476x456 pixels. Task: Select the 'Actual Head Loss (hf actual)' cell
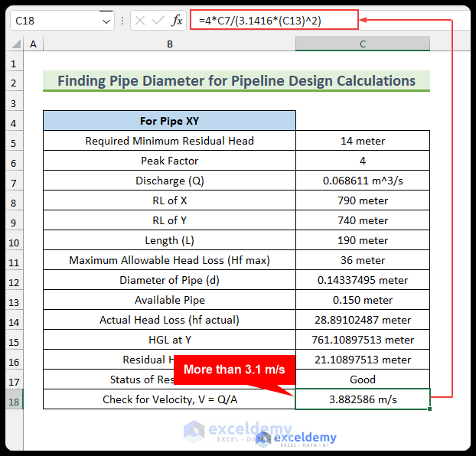pos(169,320)
